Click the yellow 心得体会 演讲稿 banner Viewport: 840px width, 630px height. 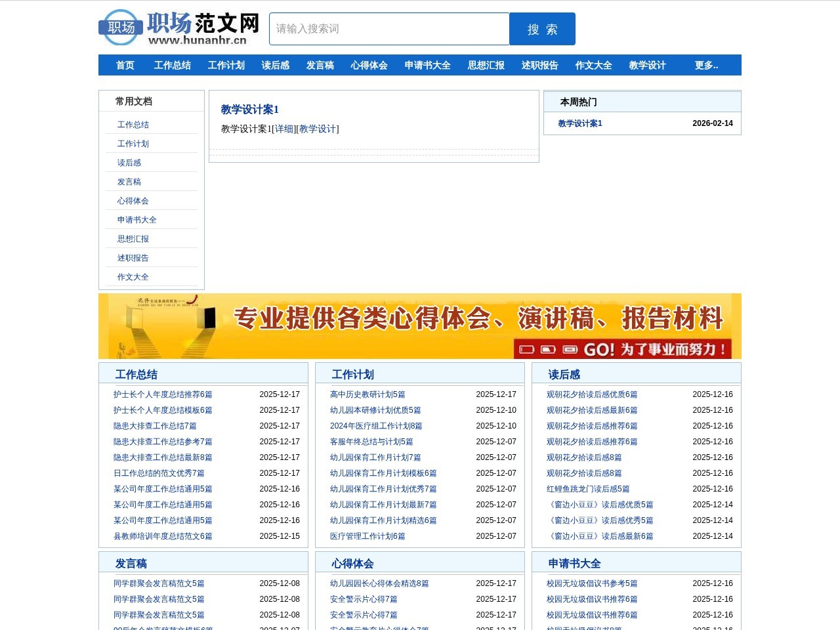tap(420, 326)
